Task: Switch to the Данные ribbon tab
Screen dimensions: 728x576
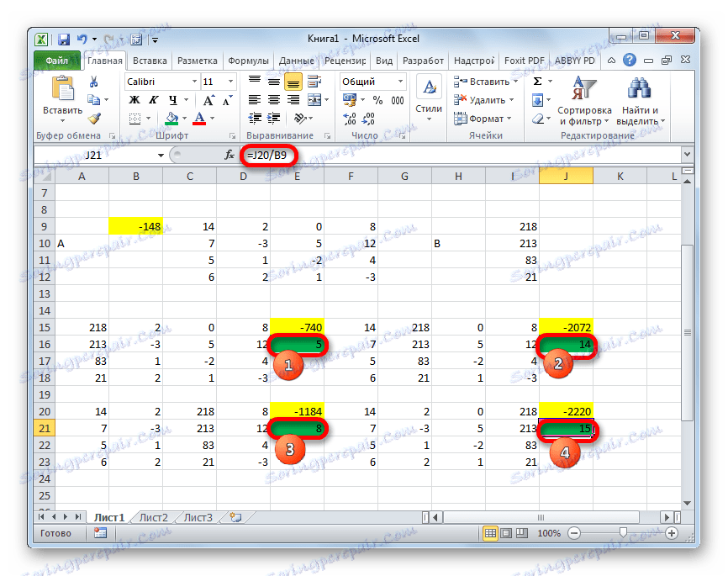Action: coord(296,61)
